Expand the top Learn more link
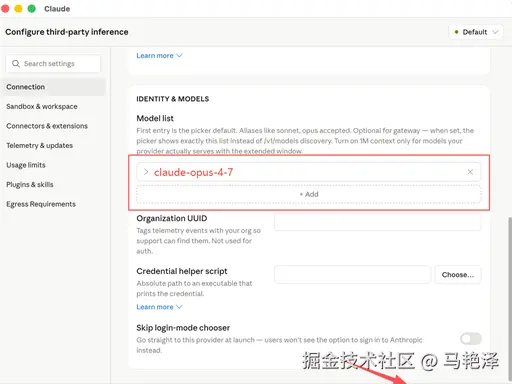The width and height of the screenshot is (512, 384). (x=159, y=56)
